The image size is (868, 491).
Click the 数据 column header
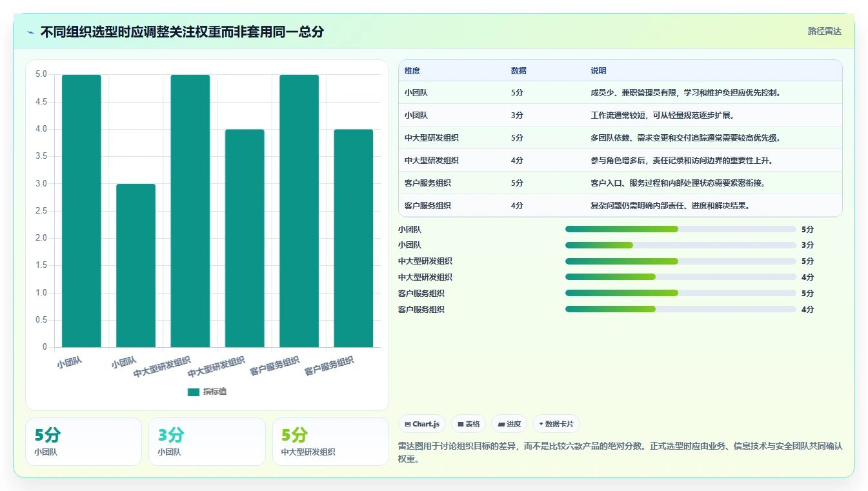click(x=519, y=71)
